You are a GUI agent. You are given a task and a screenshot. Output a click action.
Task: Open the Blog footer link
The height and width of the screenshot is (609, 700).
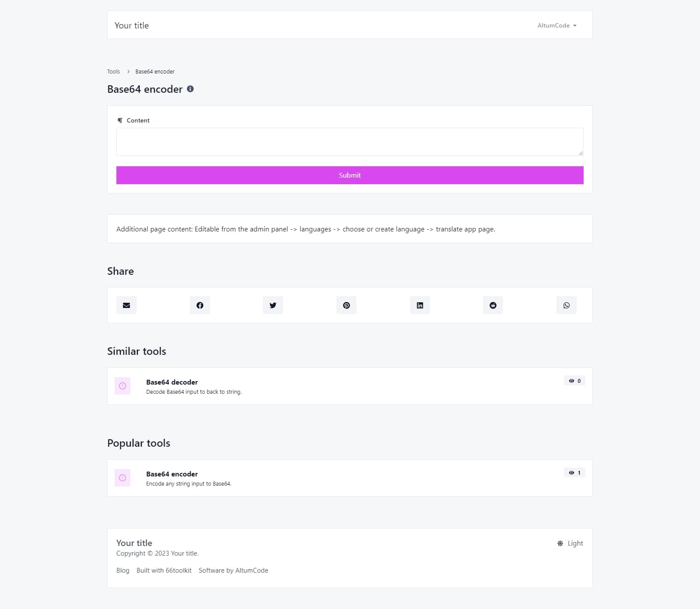point(123,570)
